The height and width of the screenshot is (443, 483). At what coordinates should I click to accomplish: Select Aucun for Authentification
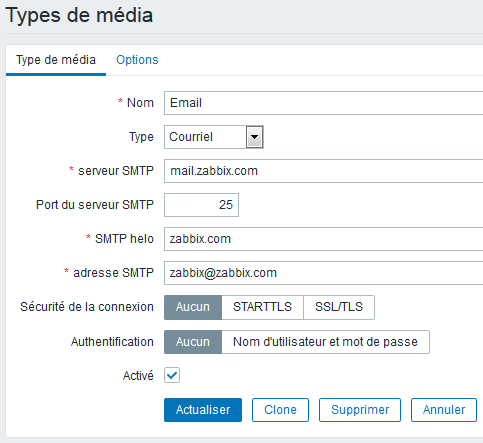tap(193, 342)
